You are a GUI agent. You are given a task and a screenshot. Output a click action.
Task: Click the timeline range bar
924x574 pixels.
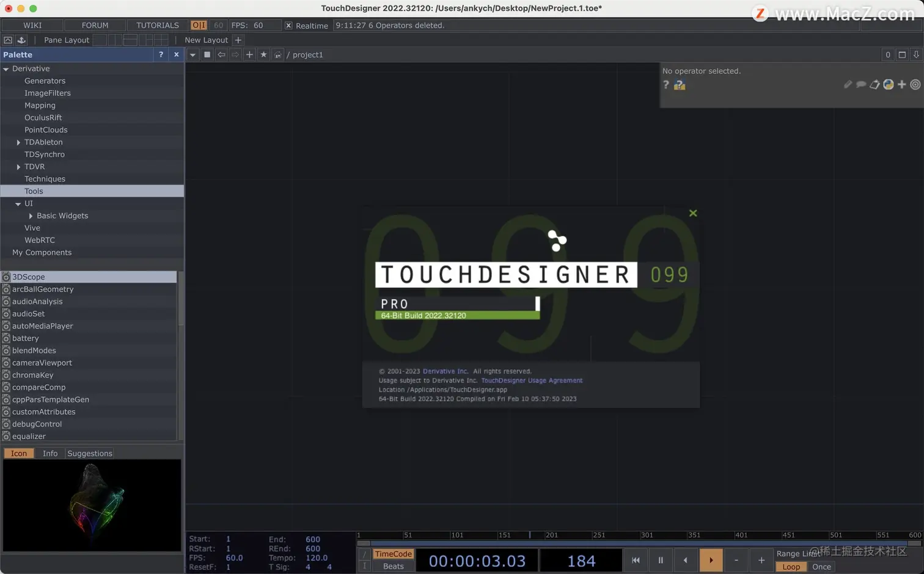pyautogui.click(x=640, y=543)
